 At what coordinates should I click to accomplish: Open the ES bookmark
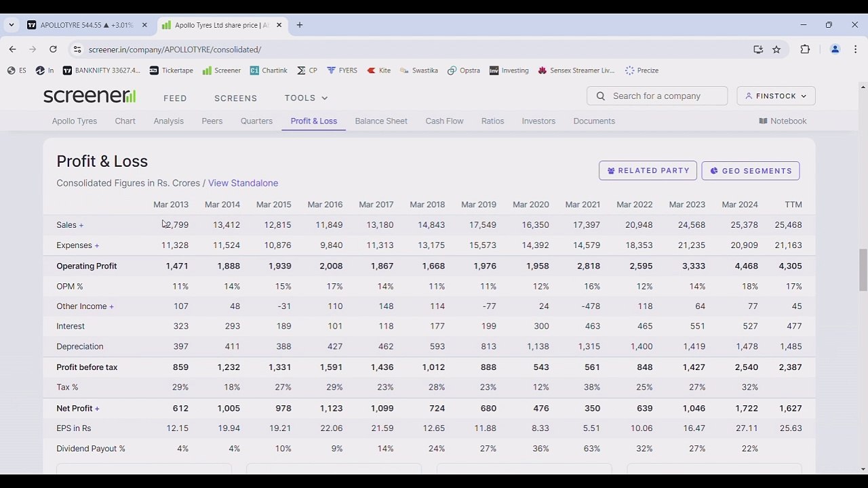click(17, 70)
